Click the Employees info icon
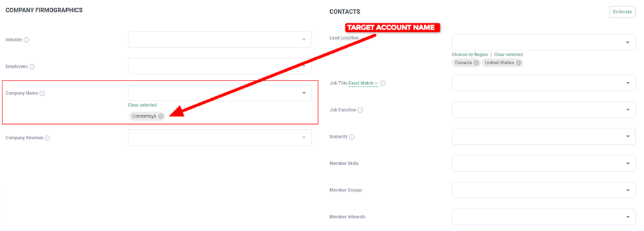 coord(32,67)
